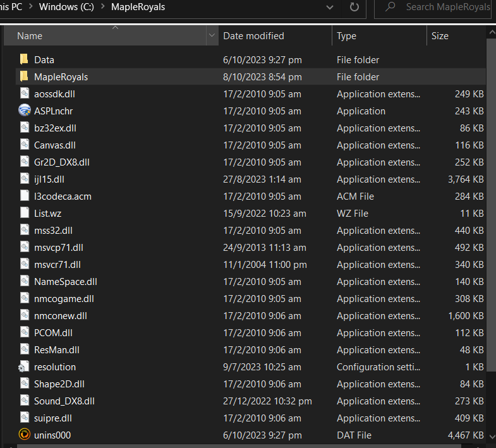Viewport: 496px width, 448px height.
Task: Click the Configuration setti... type cell
Action: coord(378,366)
